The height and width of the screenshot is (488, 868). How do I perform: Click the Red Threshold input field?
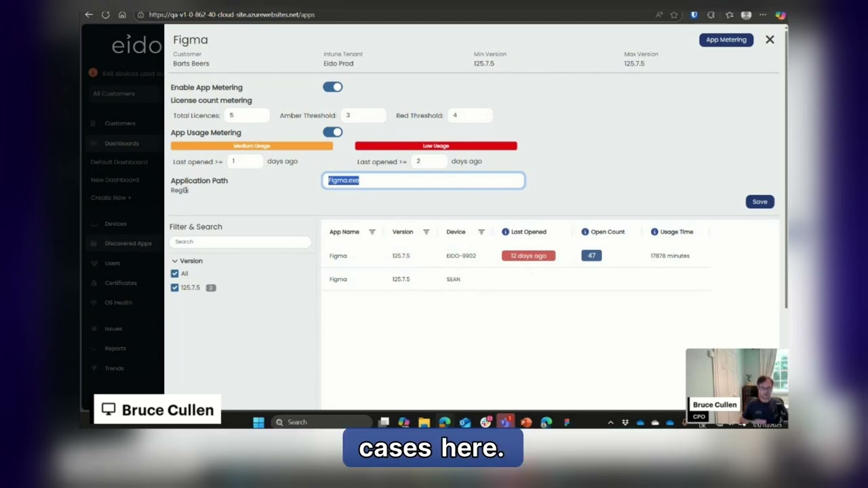(x=470, y=115)
